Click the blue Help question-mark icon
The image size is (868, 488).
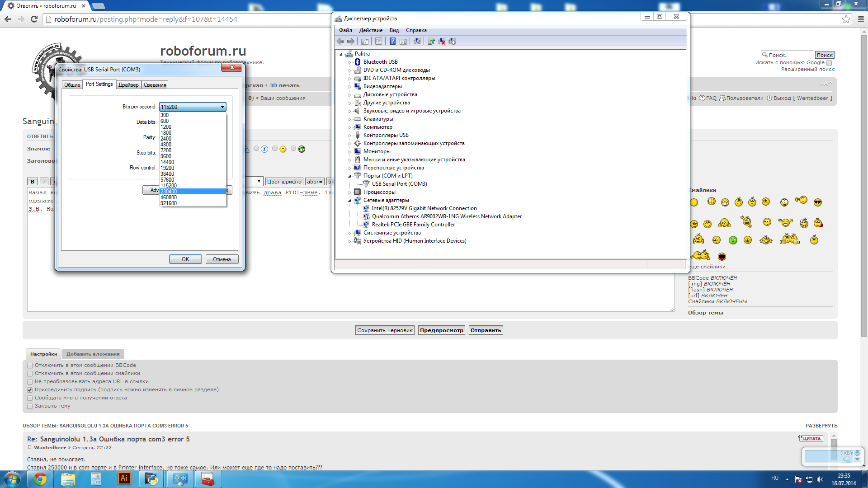[392, 41]
